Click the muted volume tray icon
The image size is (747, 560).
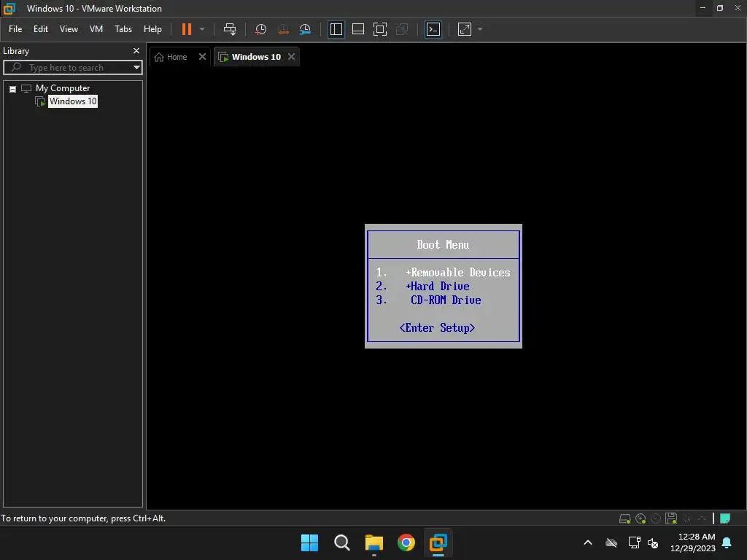click(x=653, y=542)
